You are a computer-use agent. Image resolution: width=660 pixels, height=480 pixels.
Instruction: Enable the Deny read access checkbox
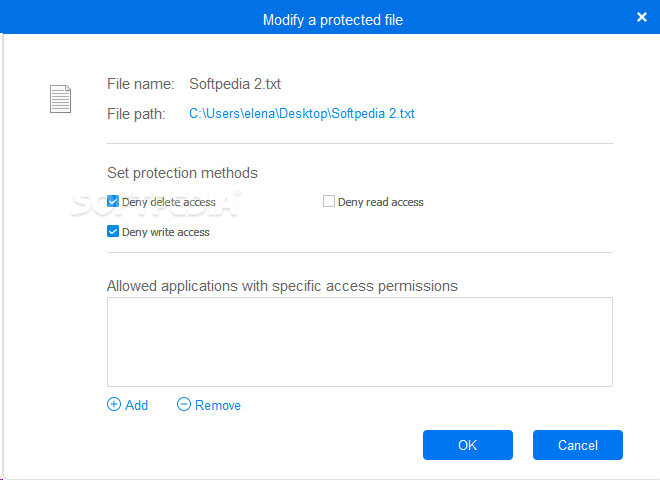click(329, 202)
